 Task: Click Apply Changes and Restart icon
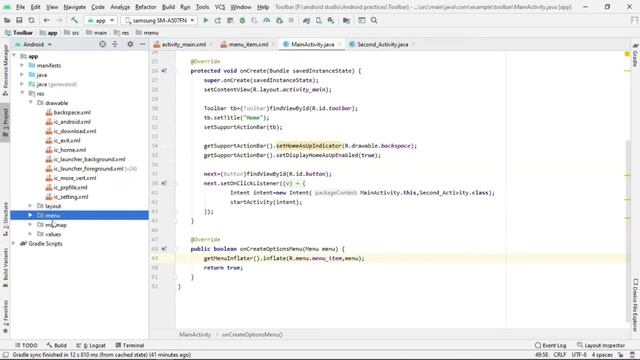218,20
